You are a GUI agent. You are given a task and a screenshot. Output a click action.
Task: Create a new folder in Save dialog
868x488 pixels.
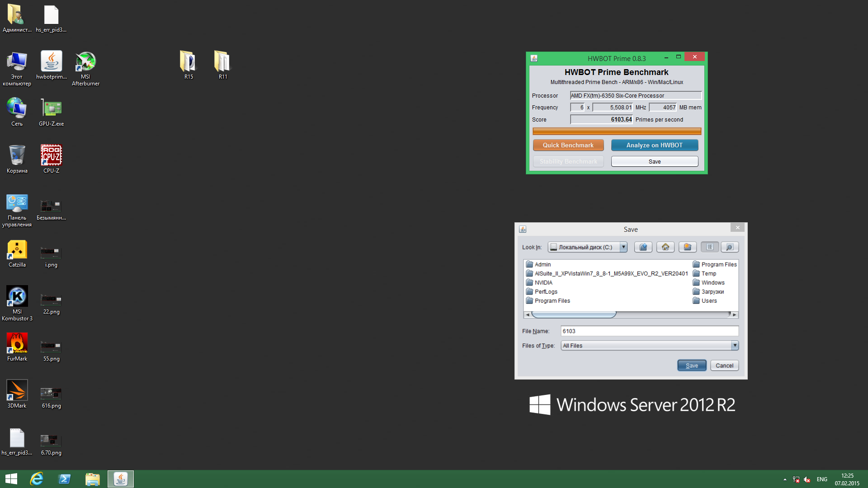click(x=687, y=247)
